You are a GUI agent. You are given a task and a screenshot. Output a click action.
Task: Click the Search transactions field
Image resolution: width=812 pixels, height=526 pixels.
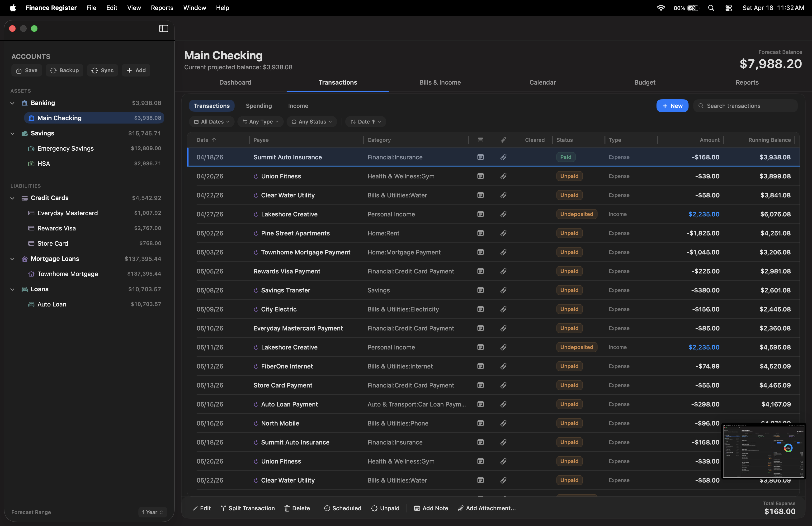[x=745, y=106]
